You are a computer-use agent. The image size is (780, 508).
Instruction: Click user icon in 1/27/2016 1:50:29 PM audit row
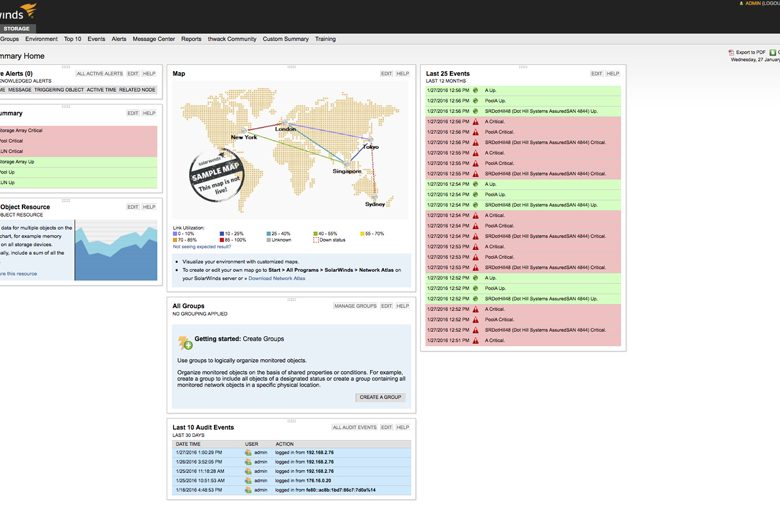(248, 452)
